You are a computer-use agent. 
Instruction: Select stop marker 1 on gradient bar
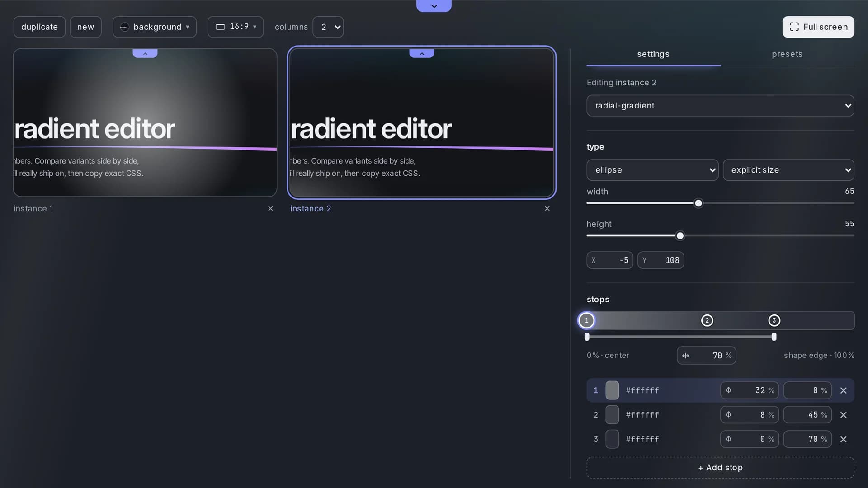(586, 320)
